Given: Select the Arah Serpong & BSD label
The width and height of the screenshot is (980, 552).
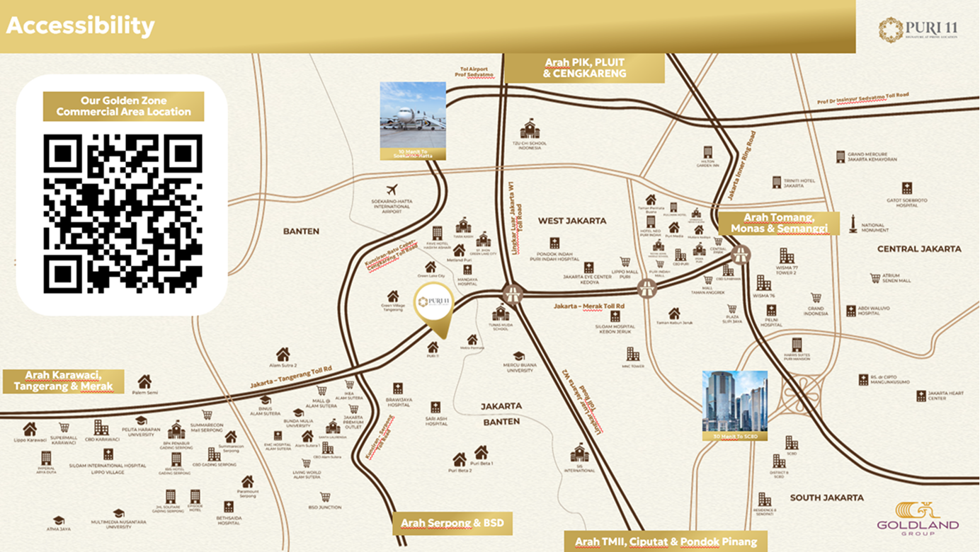Looking at the screenshot, I should (x=452, y=524).
